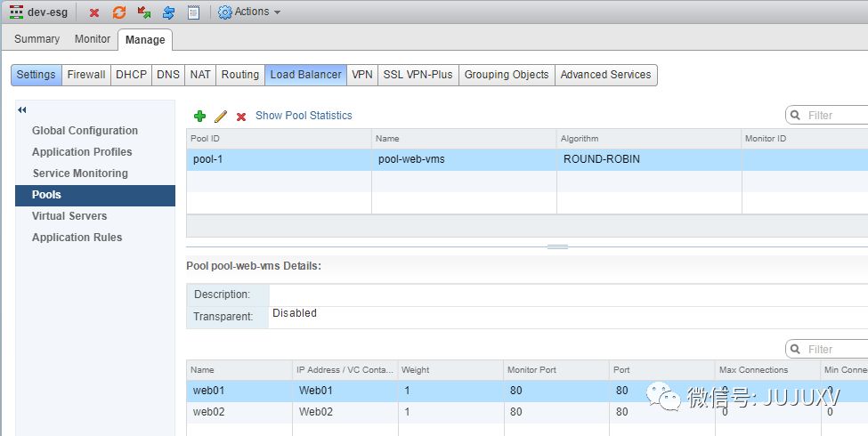Image resolution: width=868 pixels, height=436 pixels.
Task: Go to Virtual Servers
Action: pyautogui.click(x=69, y=216)
